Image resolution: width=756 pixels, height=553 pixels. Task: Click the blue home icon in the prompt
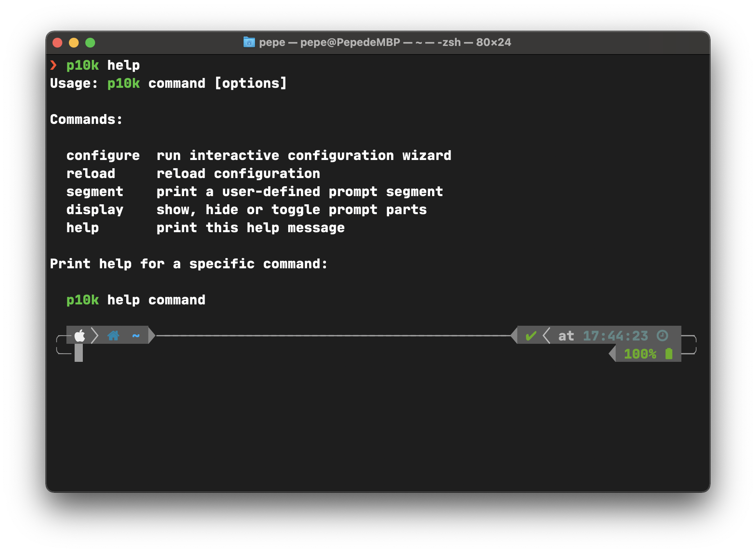(113, 336)
